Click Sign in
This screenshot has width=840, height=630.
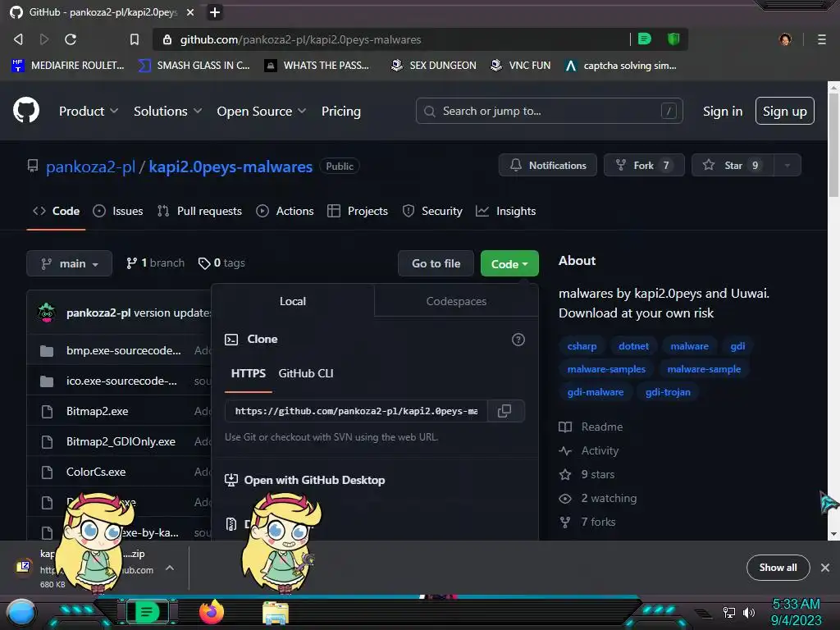[x=722, y=111]
